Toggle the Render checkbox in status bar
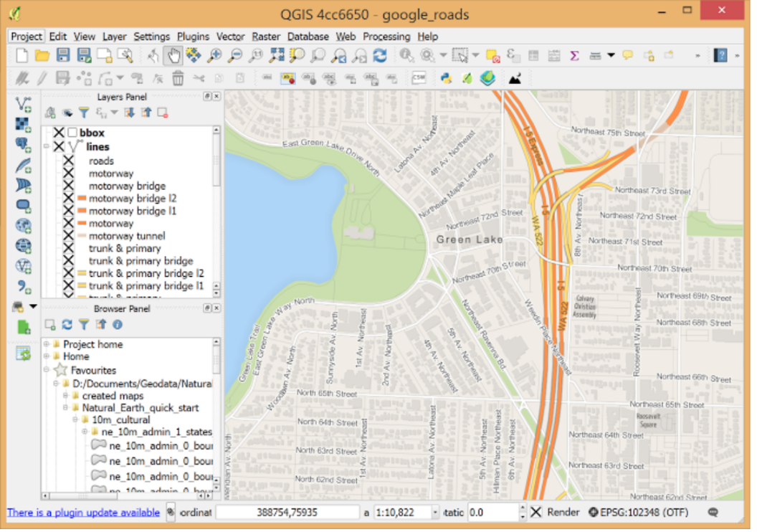Viewport: 757px width, 532px height. click(x=536, y=513)
